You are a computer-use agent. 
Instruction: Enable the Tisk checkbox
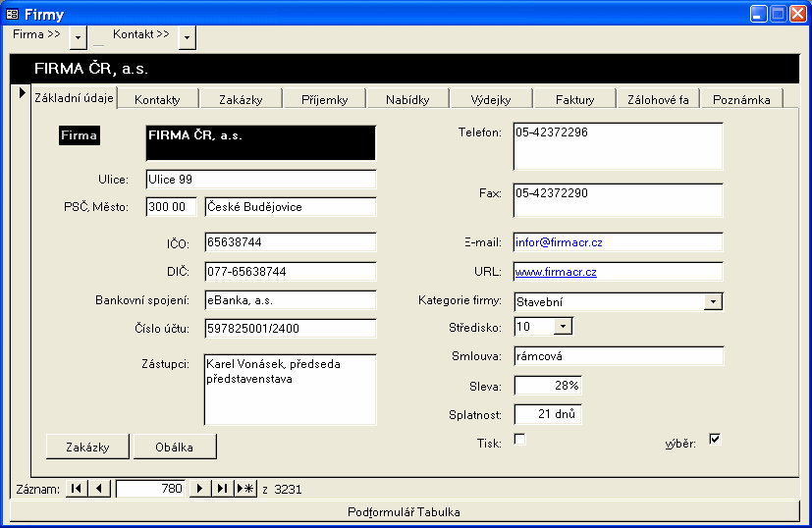point(520,440)
